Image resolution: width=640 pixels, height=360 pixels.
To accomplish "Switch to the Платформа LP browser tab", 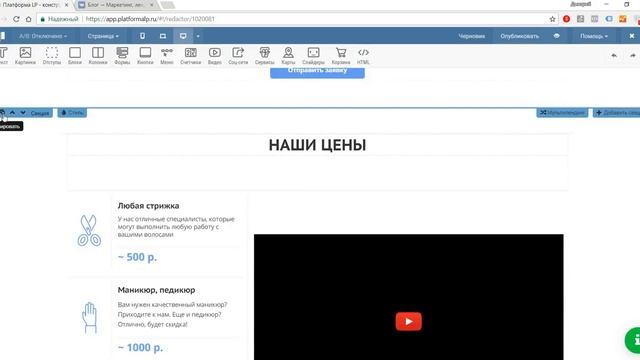I will [x=31, y=5].
